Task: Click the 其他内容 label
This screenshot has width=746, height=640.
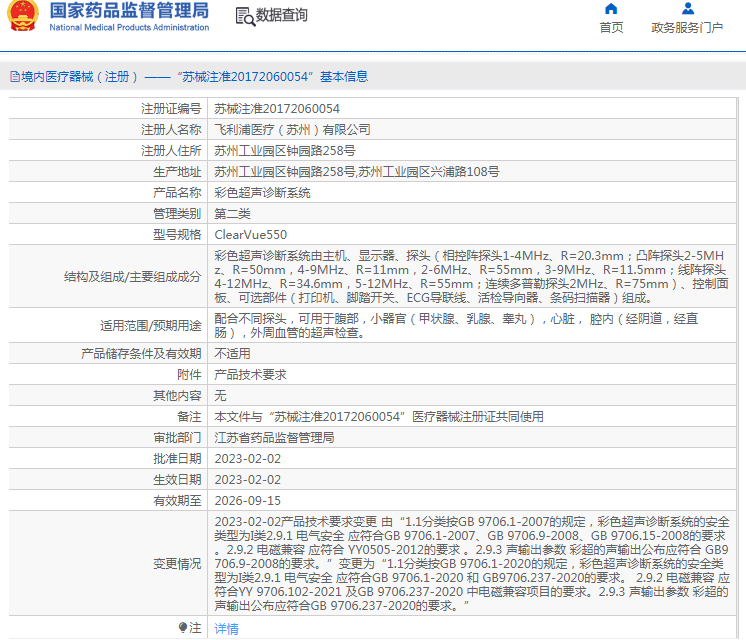Action: click(177, 395)
